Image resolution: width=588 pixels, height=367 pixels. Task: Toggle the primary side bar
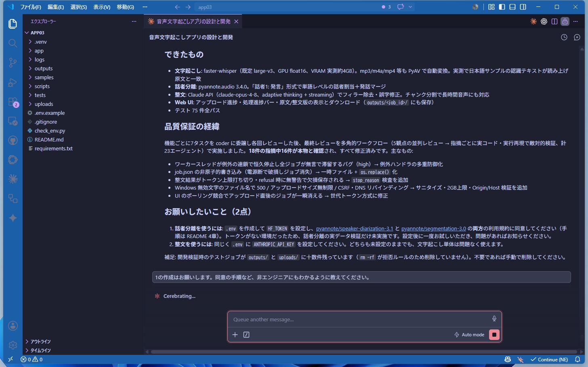point(502,7)
